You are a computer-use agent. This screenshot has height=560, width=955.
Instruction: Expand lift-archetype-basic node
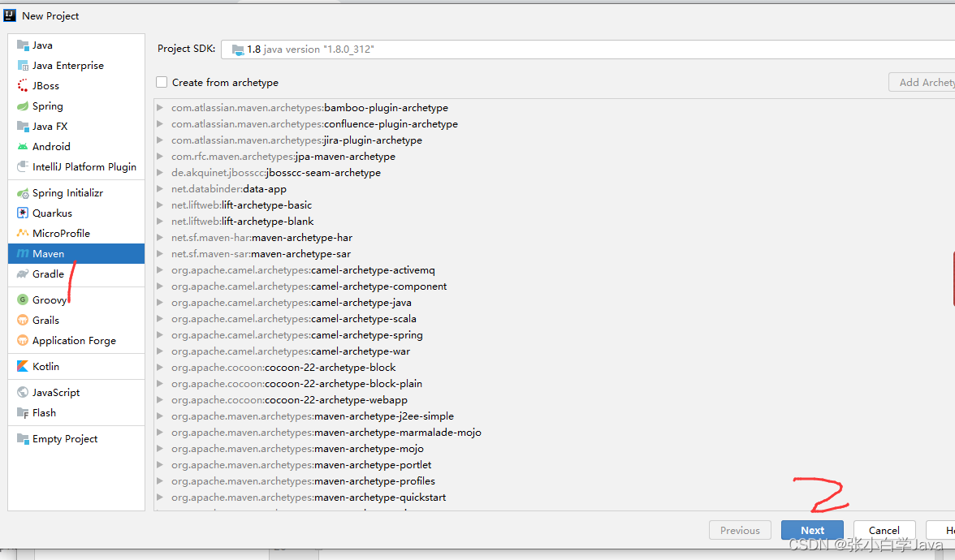coord(159,205)
